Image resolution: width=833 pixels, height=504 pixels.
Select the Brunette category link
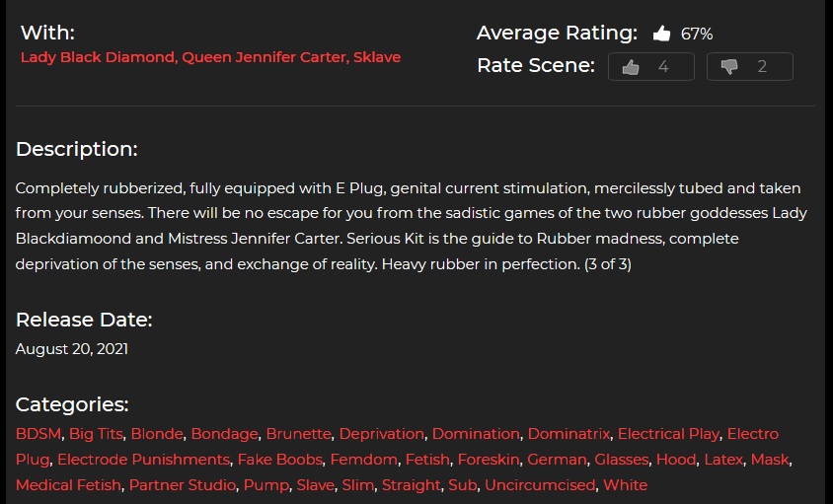tap(299, 434)
